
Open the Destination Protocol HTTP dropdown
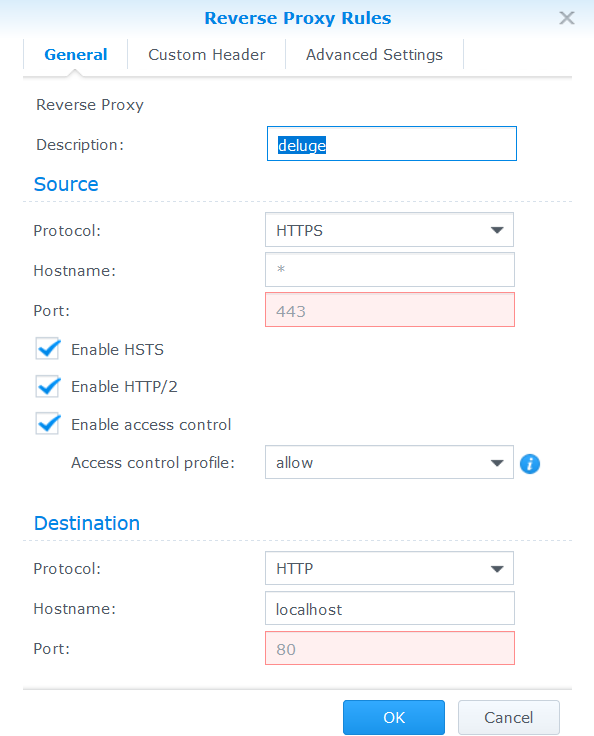coord(389,568)
